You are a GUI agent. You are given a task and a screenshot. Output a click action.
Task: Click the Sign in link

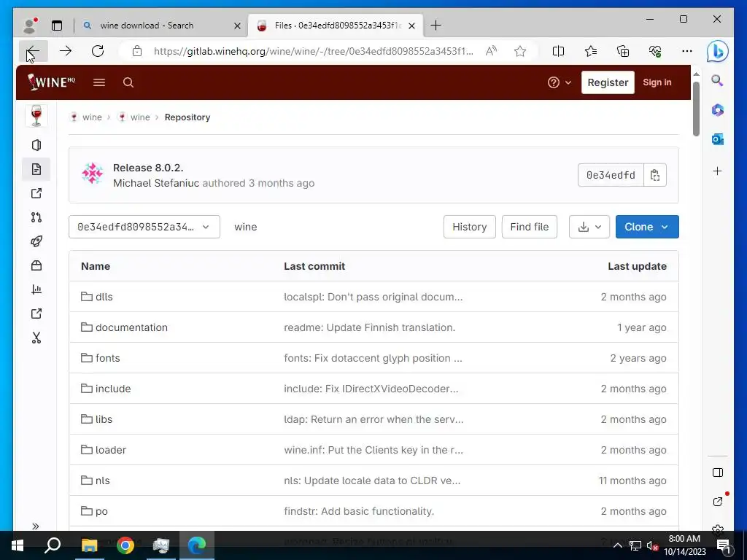tap(657, 82)
